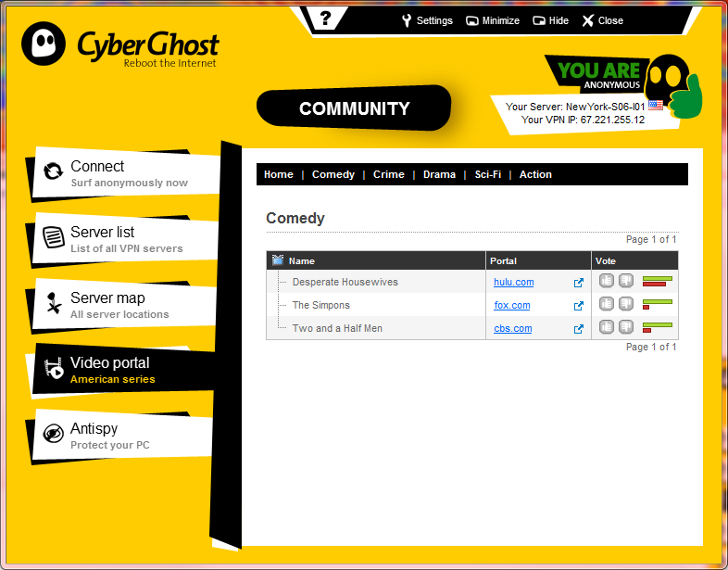Click the server name NewYork-S06-I01
728x570 pixels.
606,107
